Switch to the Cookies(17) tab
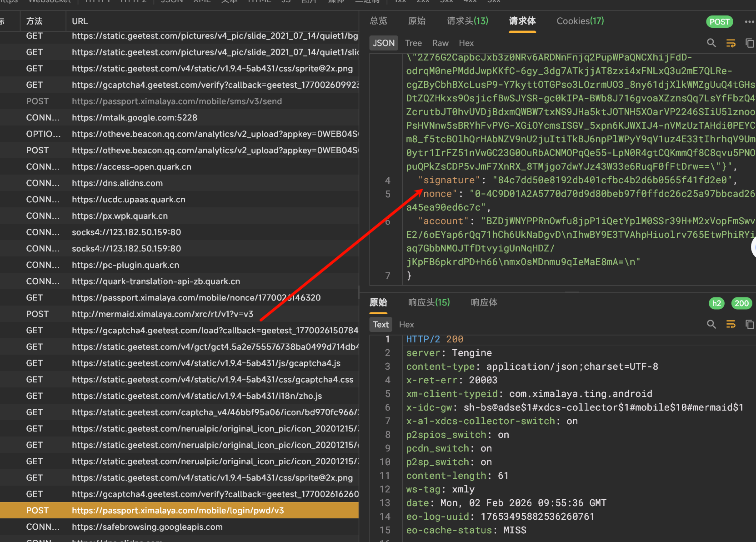Image resolution: width=756 pixels, height=542 pixels. (580, 21)
